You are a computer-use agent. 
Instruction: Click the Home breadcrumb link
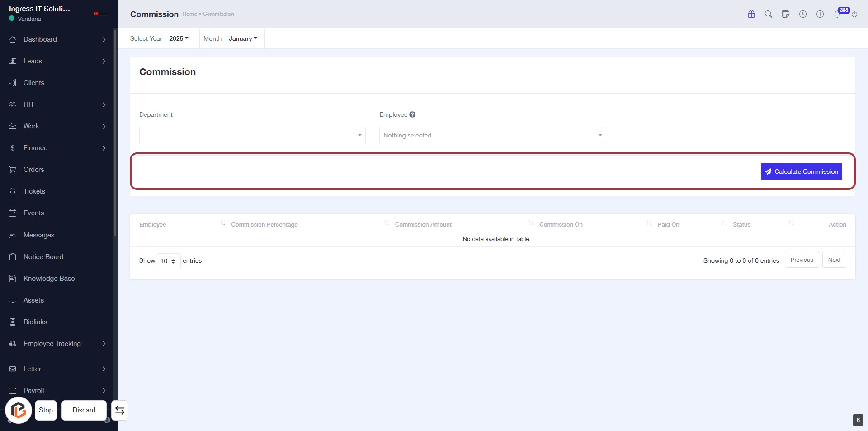tap(189, 14)
